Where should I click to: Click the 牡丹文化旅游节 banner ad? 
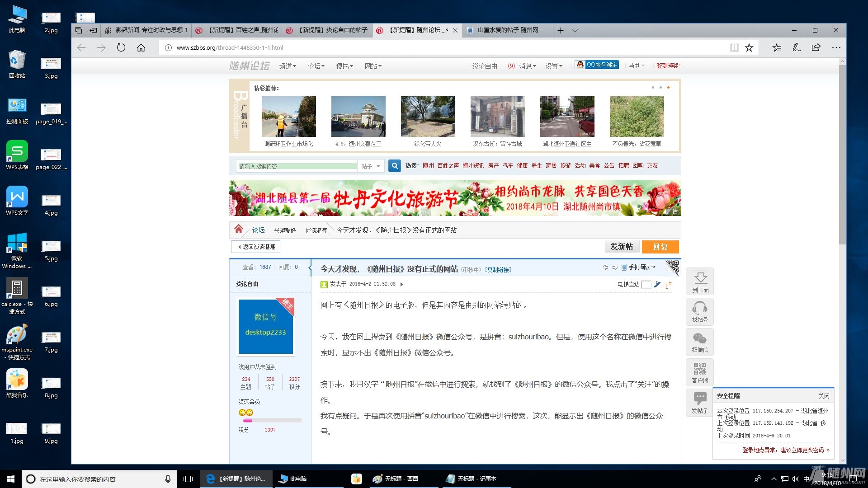point(455,198)
